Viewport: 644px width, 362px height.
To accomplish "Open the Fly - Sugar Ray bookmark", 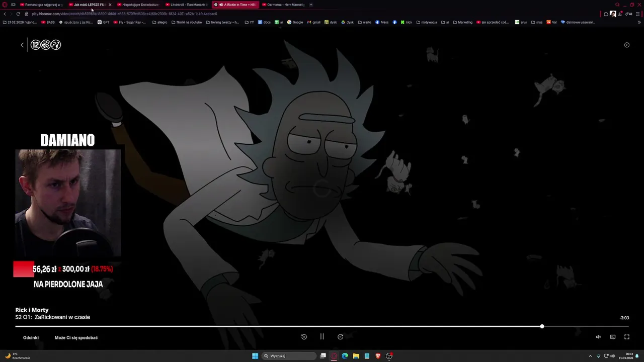I will point(130,22).
